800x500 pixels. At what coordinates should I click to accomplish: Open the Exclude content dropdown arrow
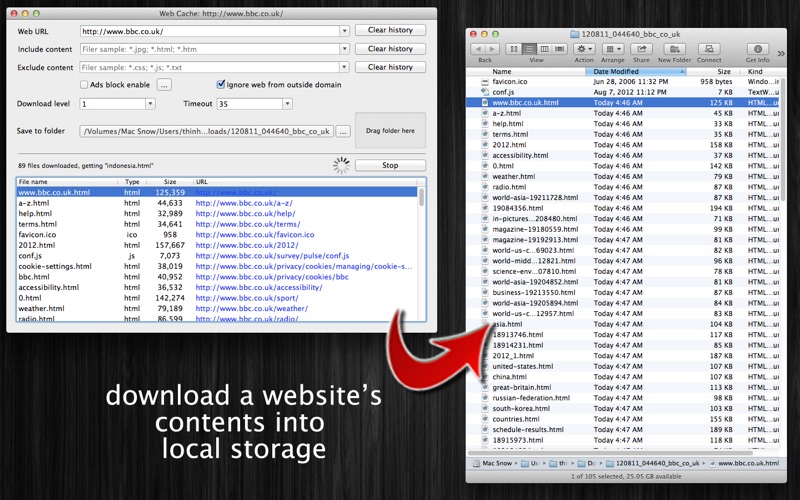(x=344, y=67)
